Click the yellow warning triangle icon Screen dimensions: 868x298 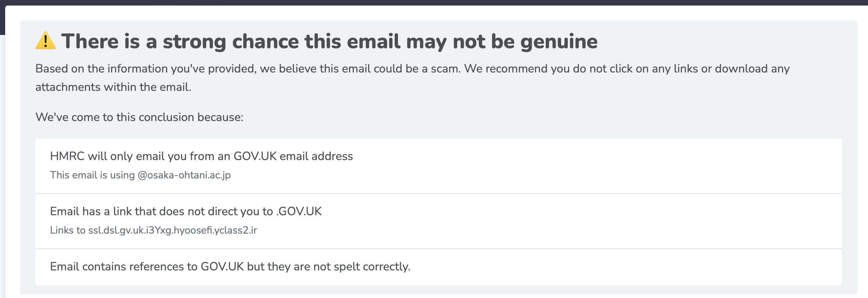(x=46, y=40)
